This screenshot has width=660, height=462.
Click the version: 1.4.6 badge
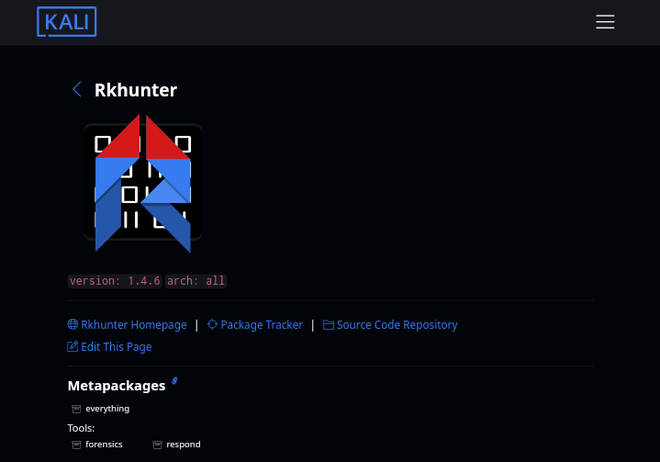(115, 281)
